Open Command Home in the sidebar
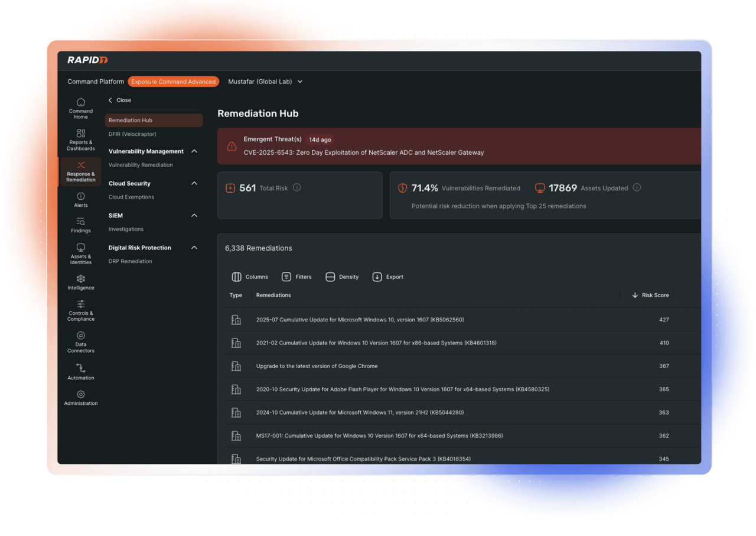756x536 pixels. (81, 108)
